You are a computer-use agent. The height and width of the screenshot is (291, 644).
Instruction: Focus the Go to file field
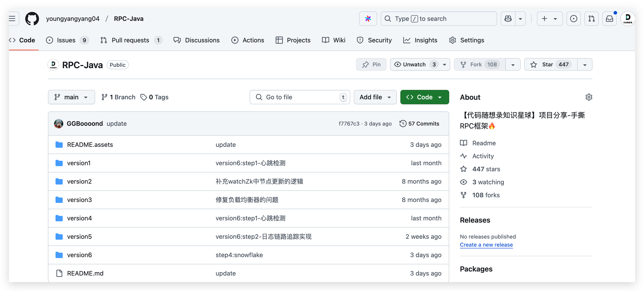300,97
